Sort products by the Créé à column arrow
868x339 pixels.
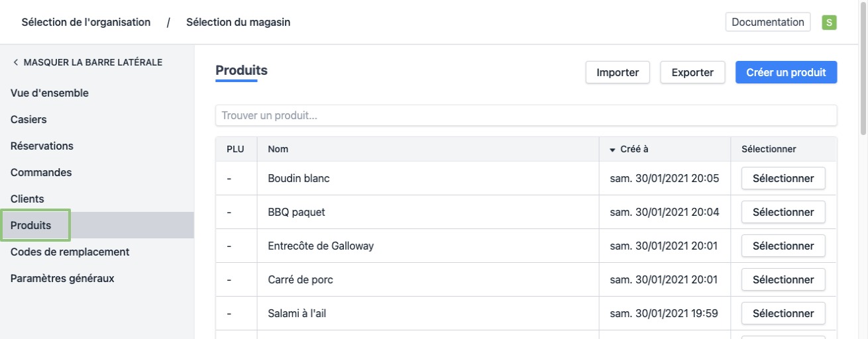pyautogui.click(x=612, y=150)
